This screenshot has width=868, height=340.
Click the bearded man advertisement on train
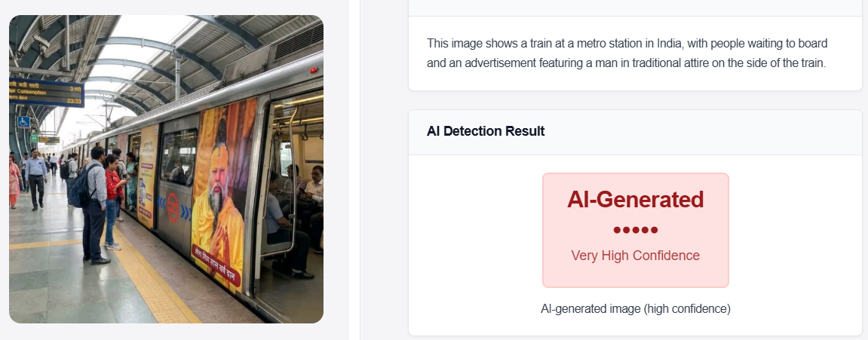tap(217, 188)
